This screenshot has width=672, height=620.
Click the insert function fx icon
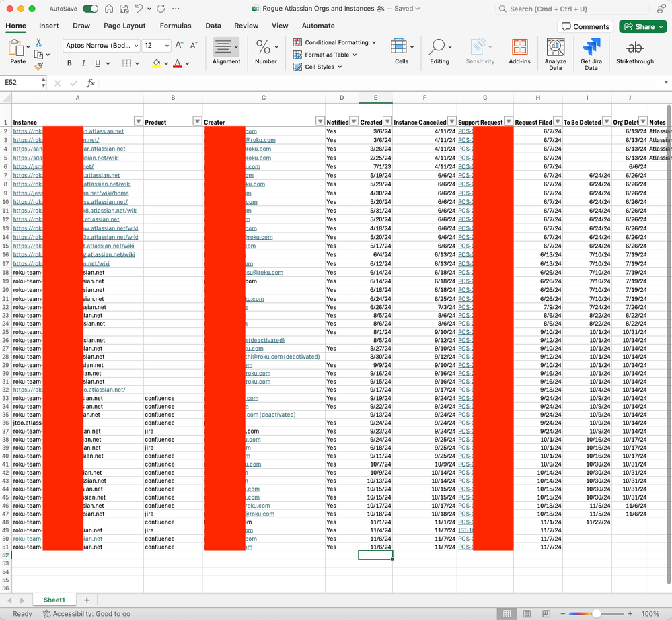90,83
